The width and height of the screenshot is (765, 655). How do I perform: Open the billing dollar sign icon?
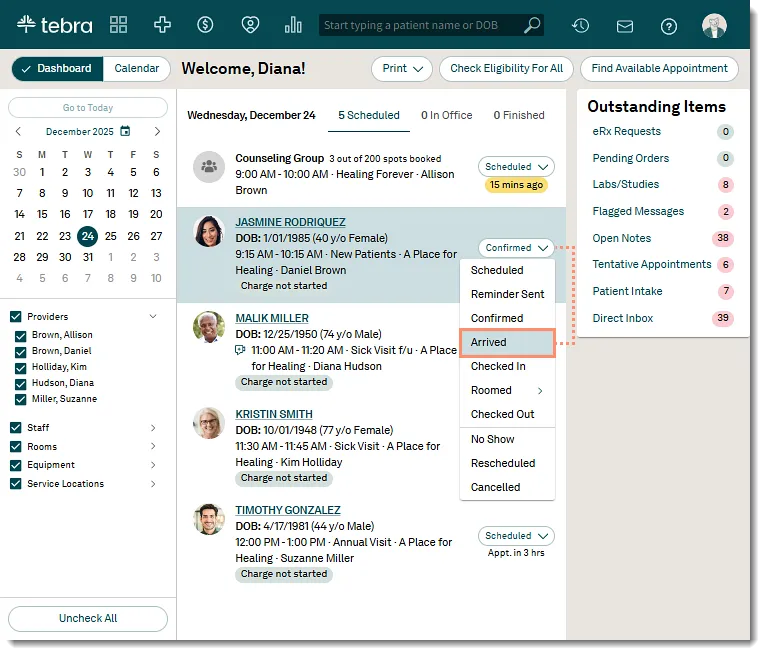(205, 24)
